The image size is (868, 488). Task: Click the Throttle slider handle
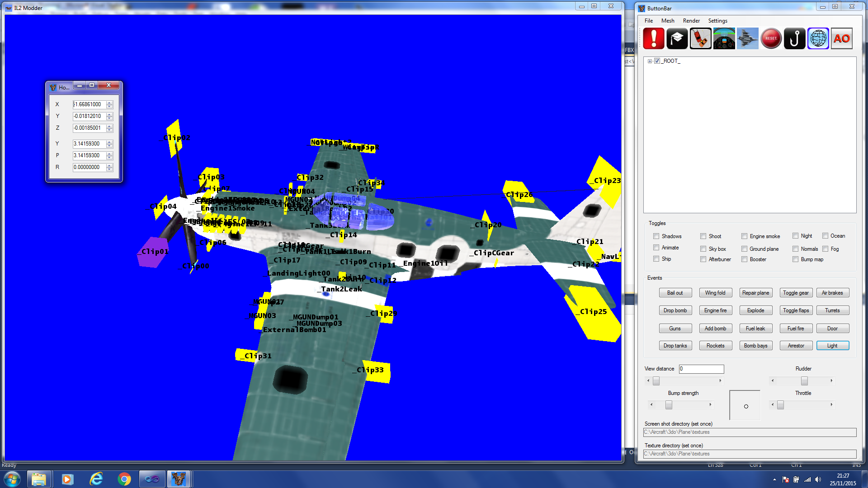(x=780, y=405)
